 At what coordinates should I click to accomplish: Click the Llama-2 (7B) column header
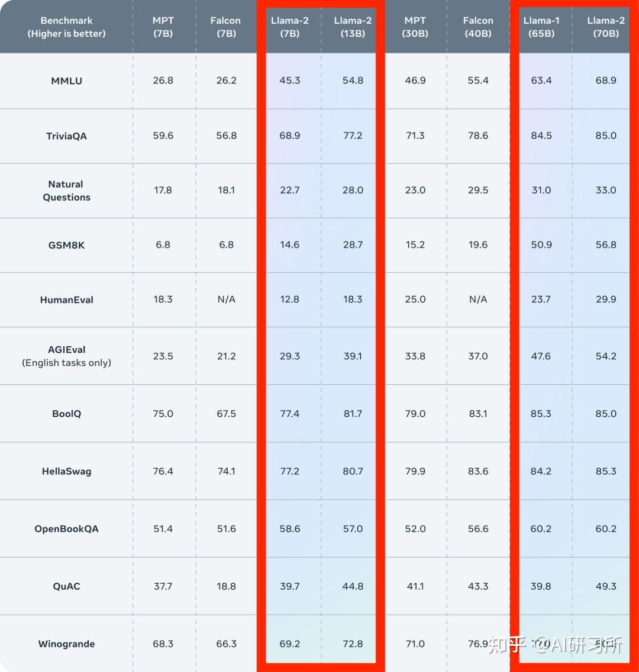pyautogui.click(x=289, y=27)
